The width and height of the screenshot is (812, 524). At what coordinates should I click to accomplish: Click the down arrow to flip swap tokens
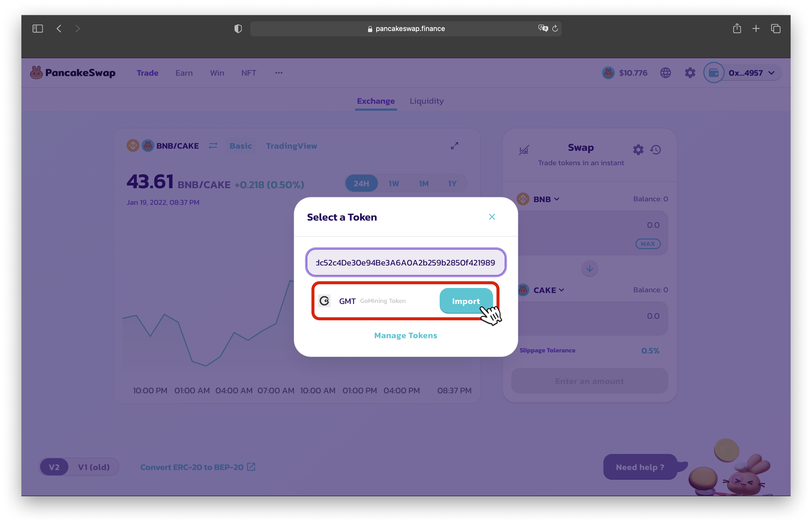590,268
